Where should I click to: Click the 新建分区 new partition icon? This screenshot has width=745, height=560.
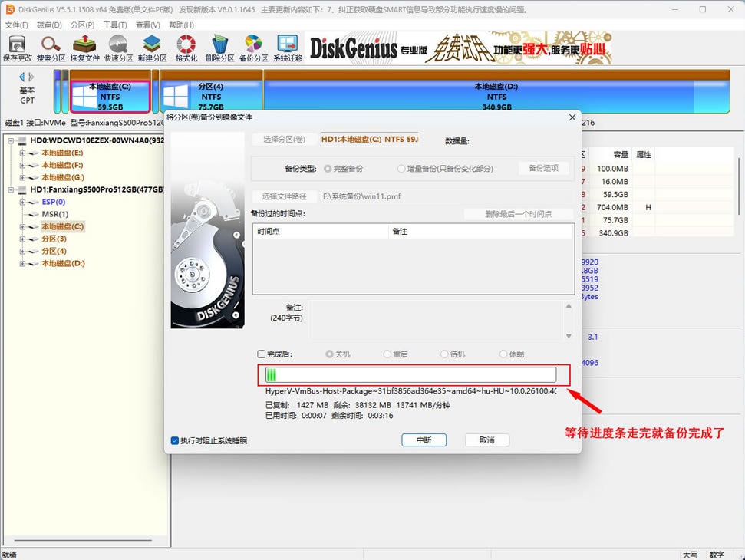pos(152,46)
